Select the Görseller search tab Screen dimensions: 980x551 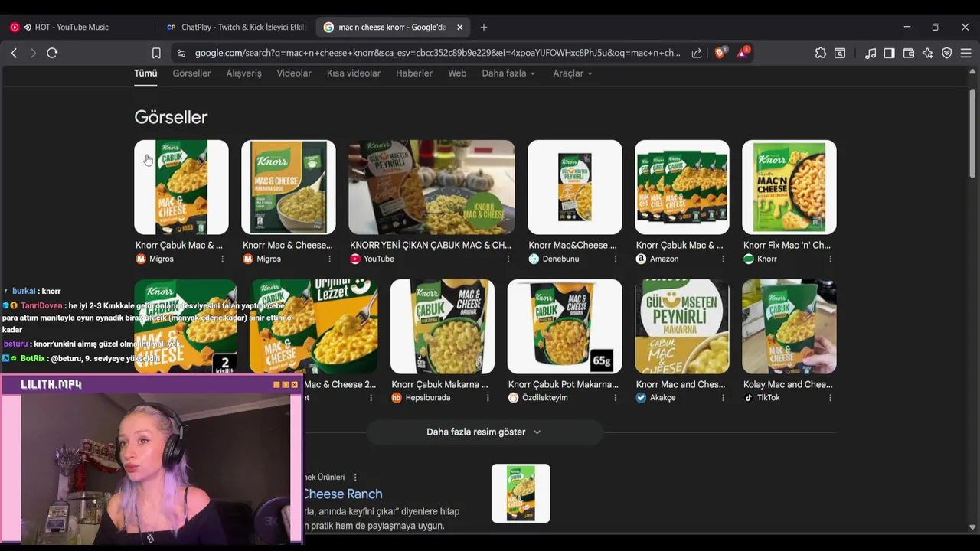pyautogui.click(x=191, y=73)
